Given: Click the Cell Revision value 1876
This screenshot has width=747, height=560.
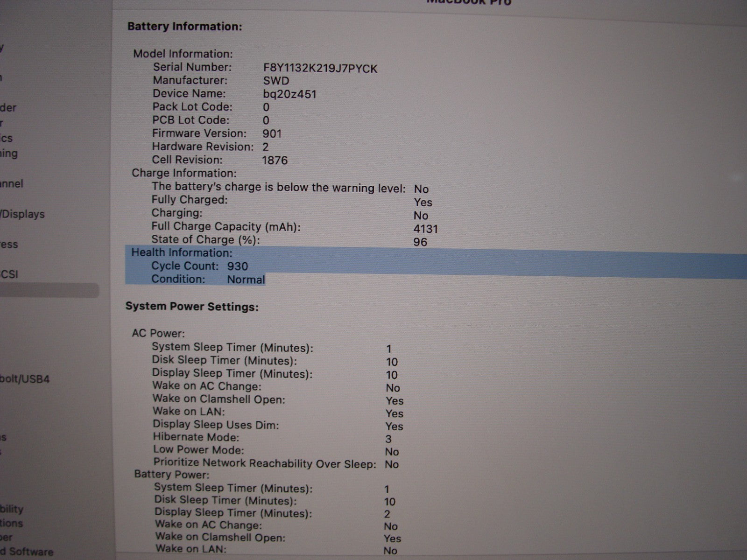Looking at the screenshot, I should [x=275, y=160].
